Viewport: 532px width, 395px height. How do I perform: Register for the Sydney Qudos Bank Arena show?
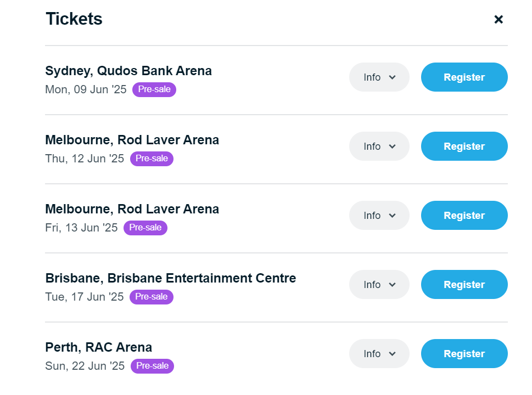point(464,77)
